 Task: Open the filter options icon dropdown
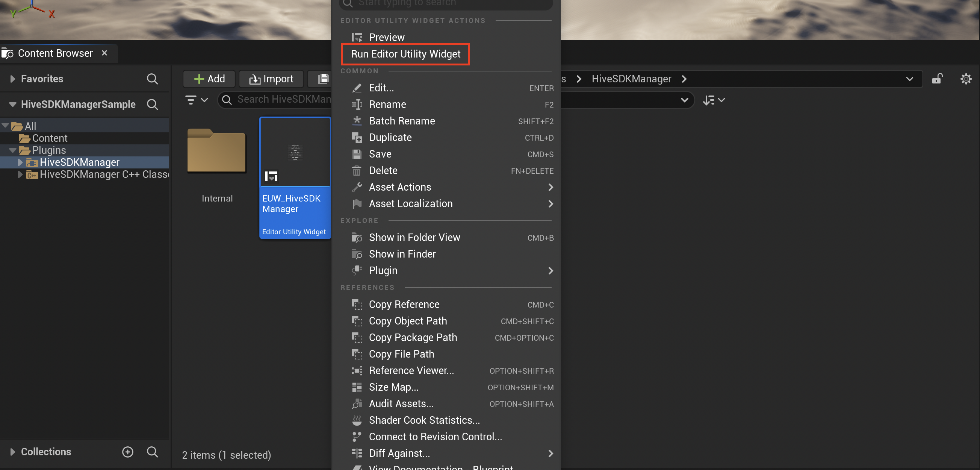point(196,100)
